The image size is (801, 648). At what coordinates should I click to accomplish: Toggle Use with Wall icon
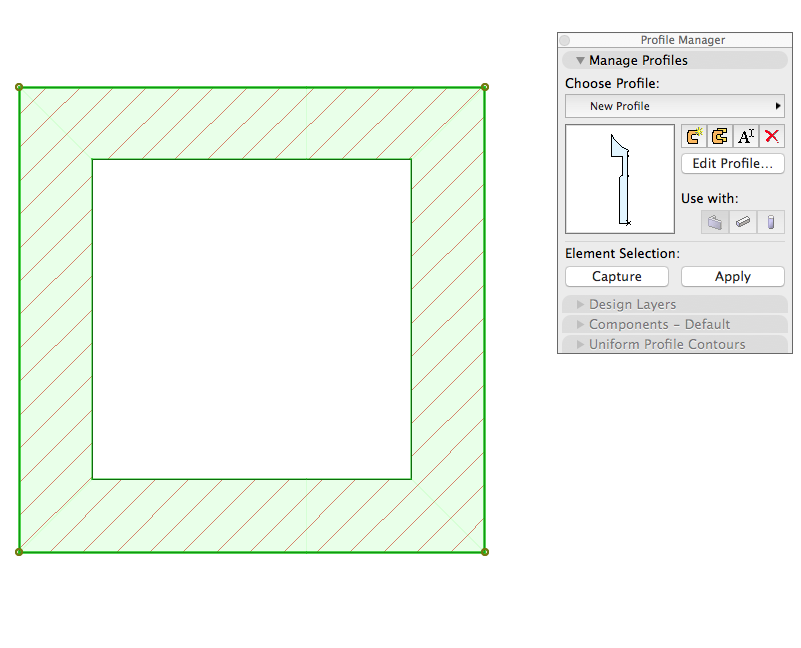point(715,222)
